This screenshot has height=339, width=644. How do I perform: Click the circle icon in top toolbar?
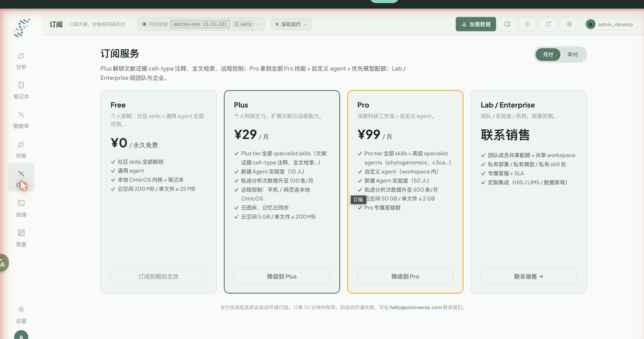click(x=527, y=24)
